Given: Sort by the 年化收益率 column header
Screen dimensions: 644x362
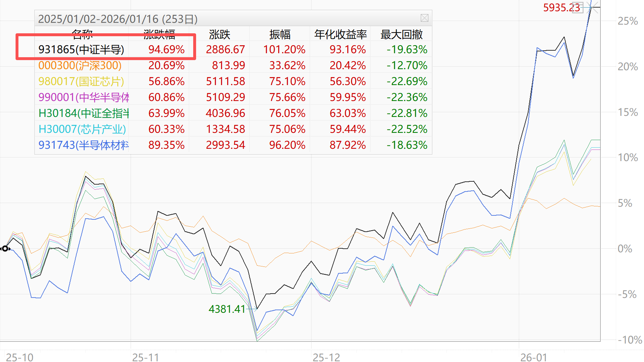Looking at the screenshot, I should (340, 35).
